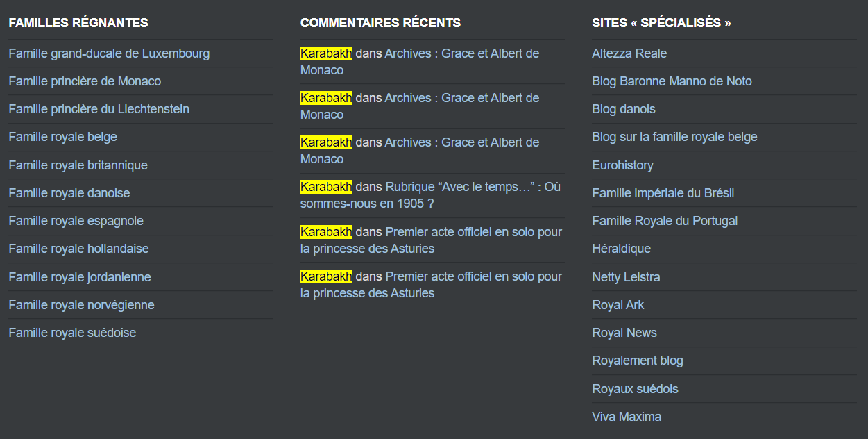868x439 pixels.
Task: Visit Blog Baronne Manno de Noto
Action: [672, 81]
